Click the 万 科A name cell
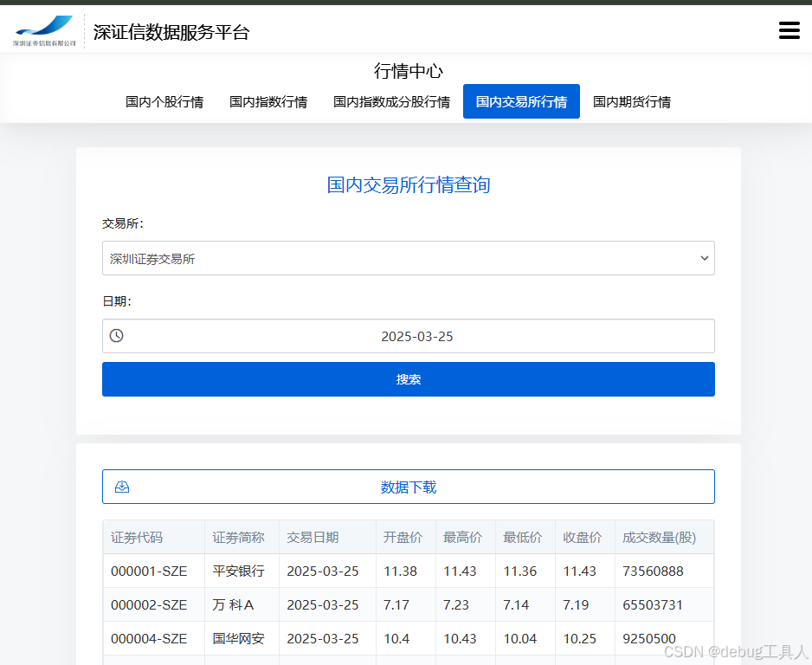The height and width of the screenshot is (665, 812). point(242,604)
